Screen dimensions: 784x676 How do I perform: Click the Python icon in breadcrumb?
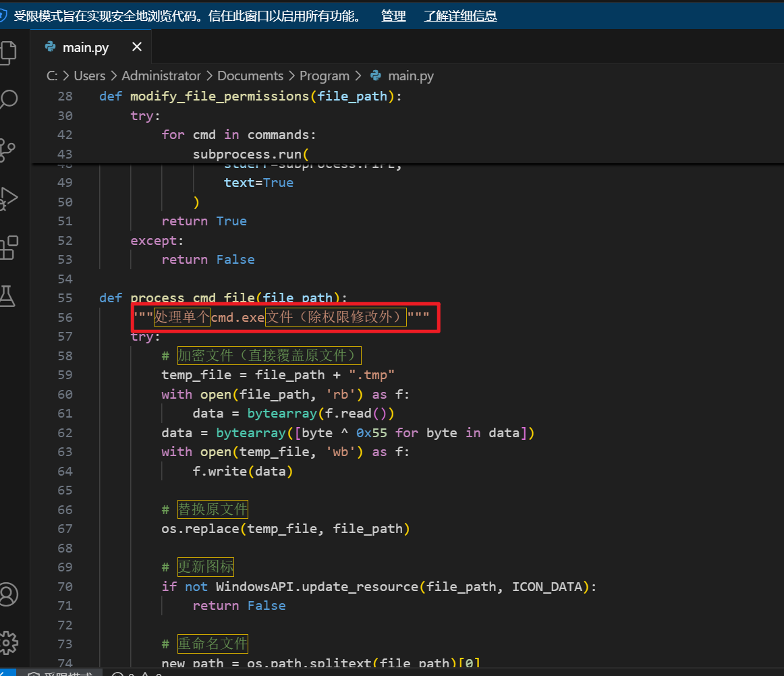pos(376,76)
